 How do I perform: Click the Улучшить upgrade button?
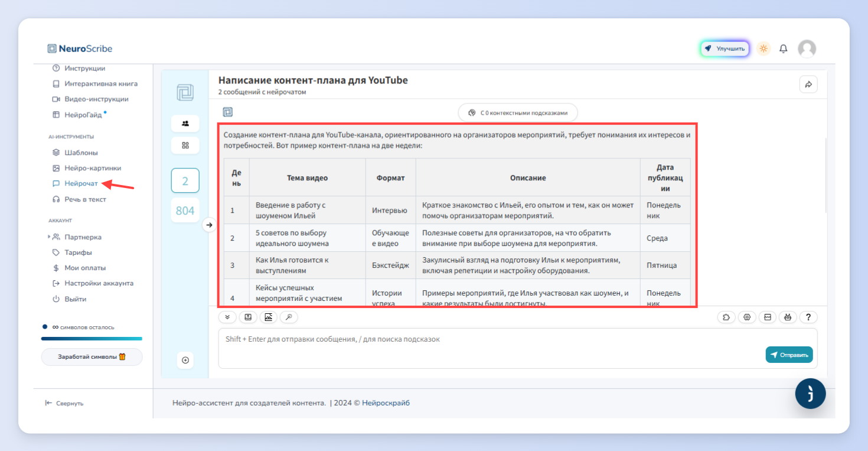(725, 48)
